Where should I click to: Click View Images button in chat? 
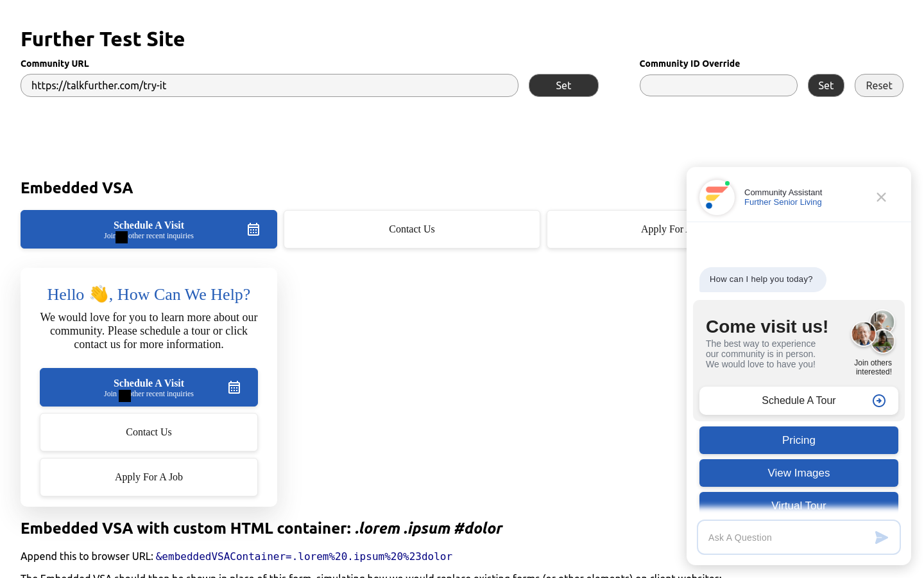click(x=798, y=473)
